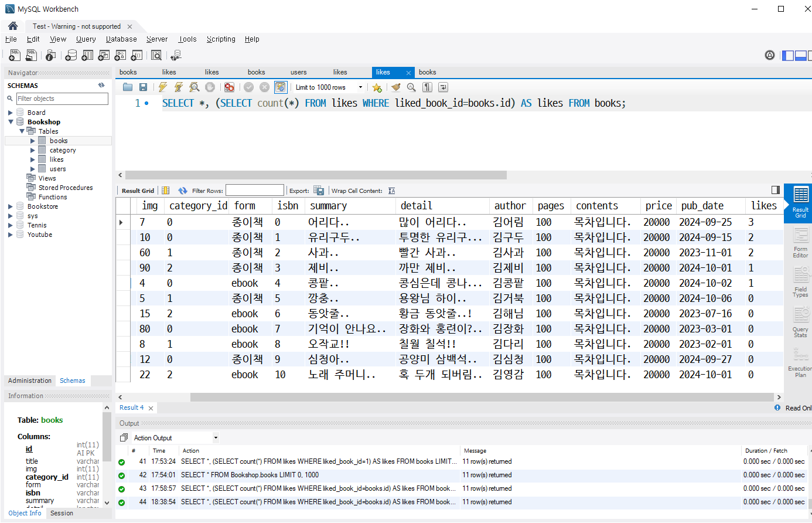Switch to the Administration tab
Screen dimensions: 812x523
30,381
